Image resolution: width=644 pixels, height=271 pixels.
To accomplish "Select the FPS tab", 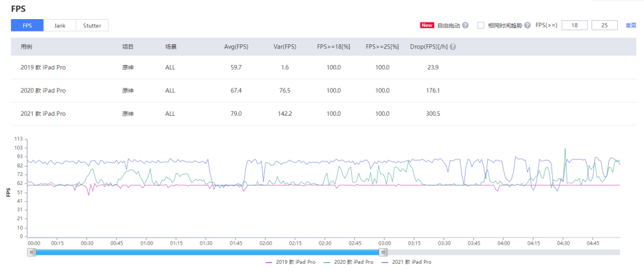I will (x=27, y=26).
